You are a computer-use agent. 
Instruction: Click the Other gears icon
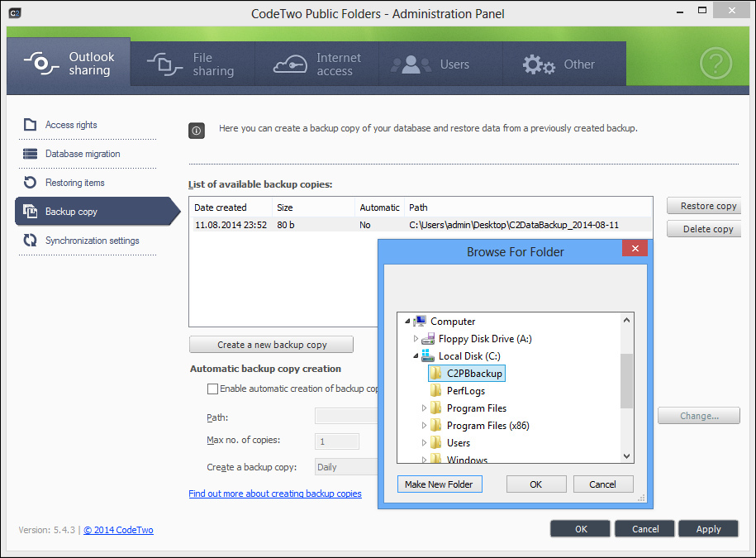(x=539, y=64)
